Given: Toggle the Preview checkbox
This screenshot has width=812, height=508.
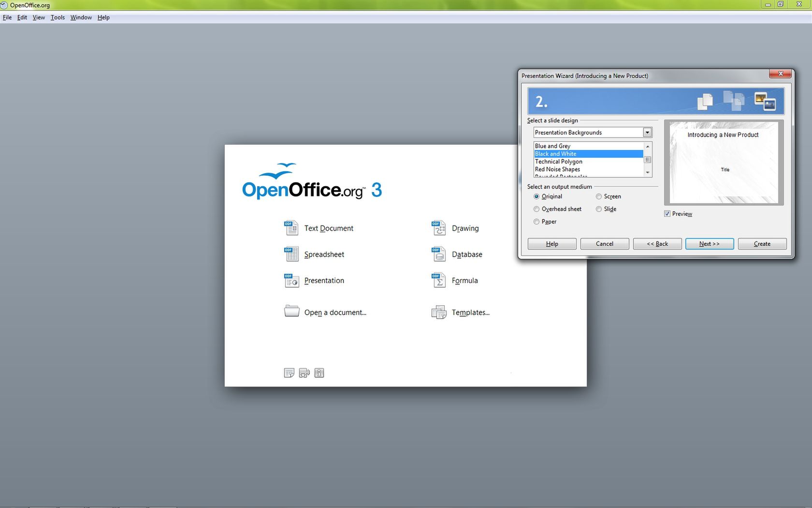Looking at the screenshot, I should 667,214.
